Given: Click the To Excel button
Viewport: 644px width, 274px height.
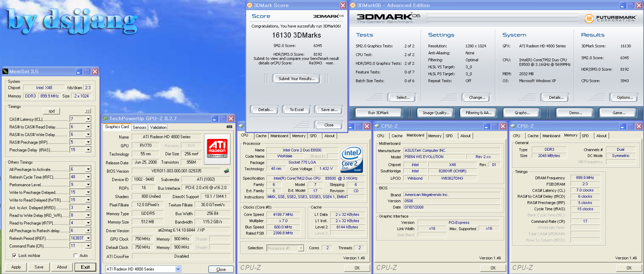Looking at the screenshot, I should click(x=296, y=110).
